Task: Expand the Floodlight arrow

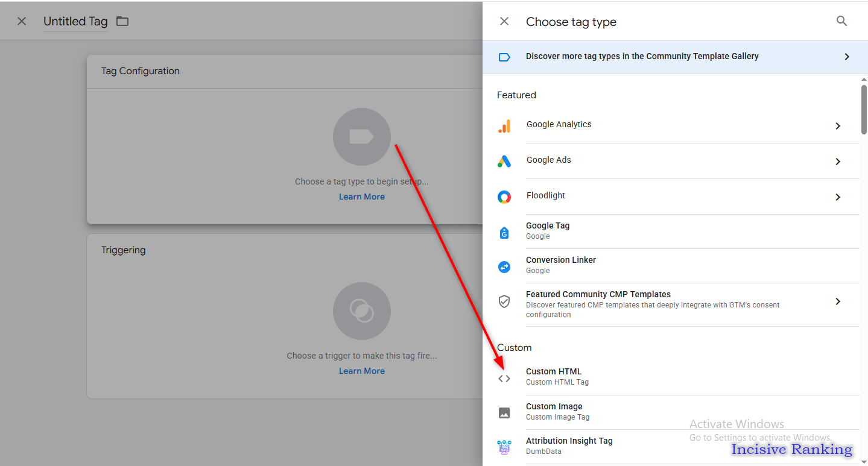Action: point(838,197)
